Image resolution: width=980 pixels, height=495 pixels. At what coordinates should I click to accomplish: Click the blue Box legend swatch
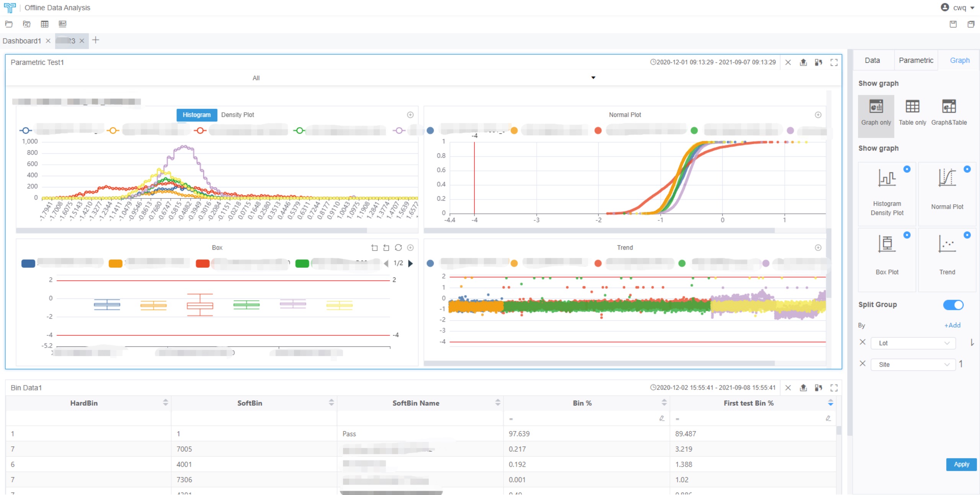pos(28,264)
